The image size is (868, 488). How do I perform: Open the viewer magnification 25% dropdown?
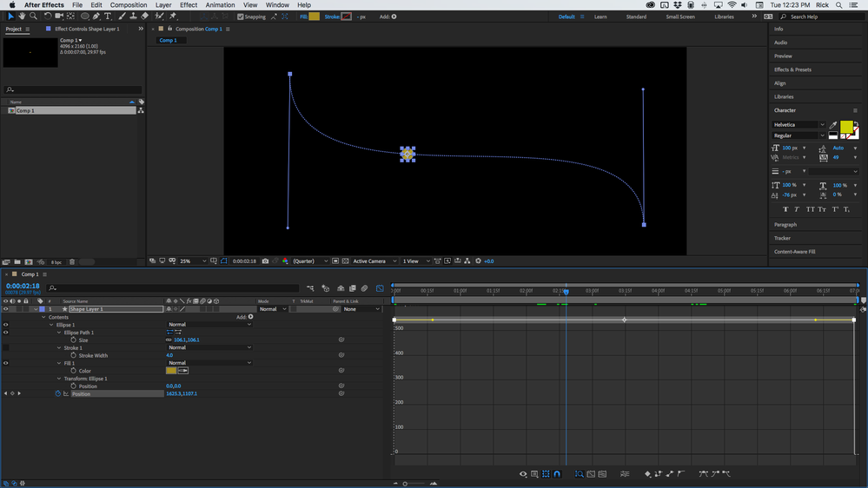click(x=193, y=260)
